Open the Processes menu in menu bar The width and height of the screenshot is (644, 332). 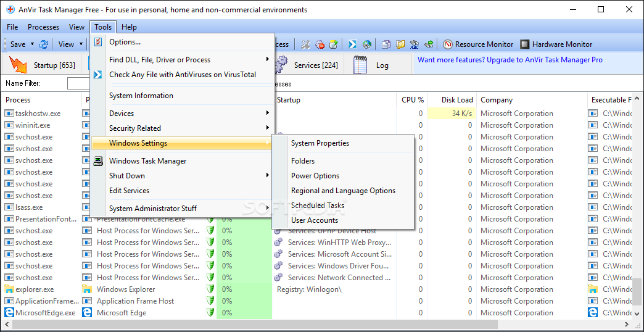(43, 27)
